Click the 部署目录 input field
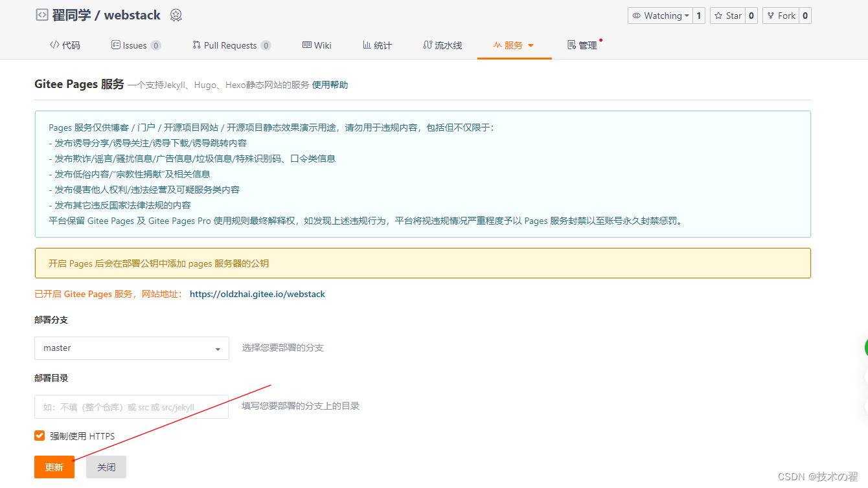Viewport: 868px width, 488px height. 131,406
